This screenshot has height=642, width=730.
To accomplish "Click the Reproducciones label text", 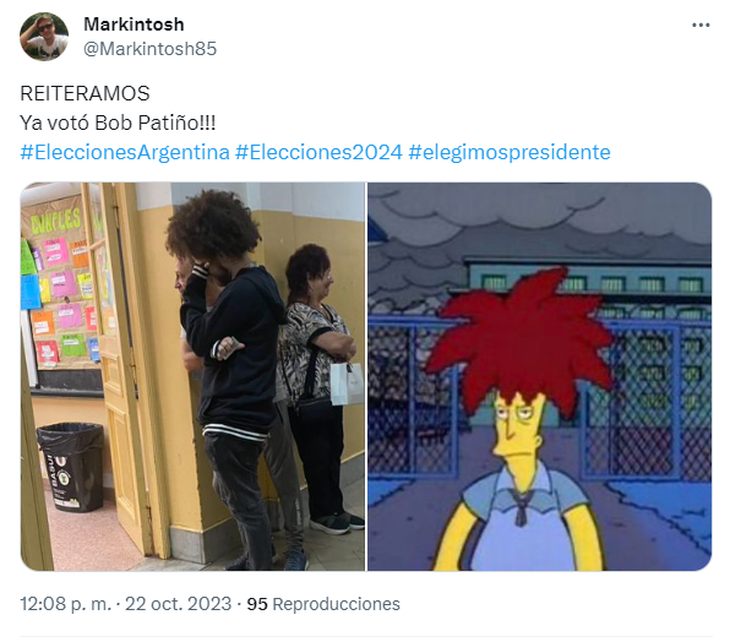I will [x=336, y=604].
